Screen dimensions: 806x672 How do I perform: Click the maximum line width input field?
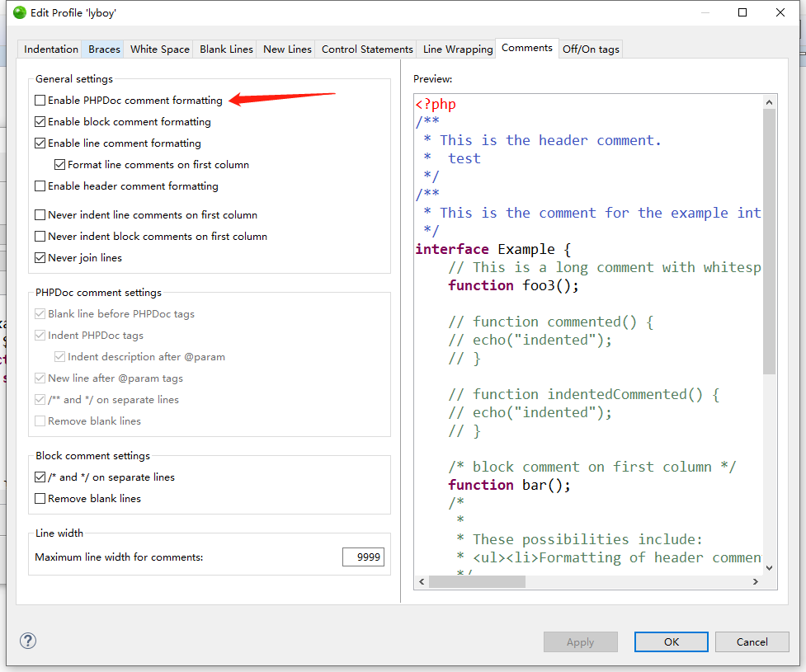point(363,557)
